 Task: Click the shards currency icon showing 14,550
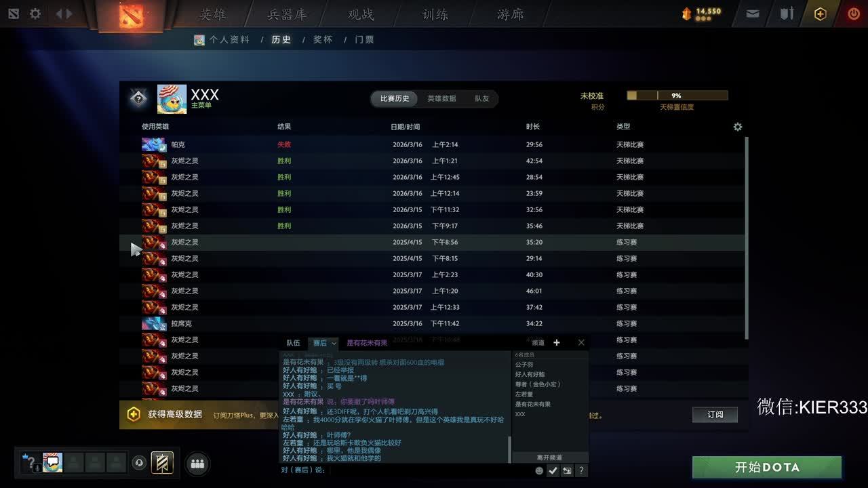click(687, 14)
